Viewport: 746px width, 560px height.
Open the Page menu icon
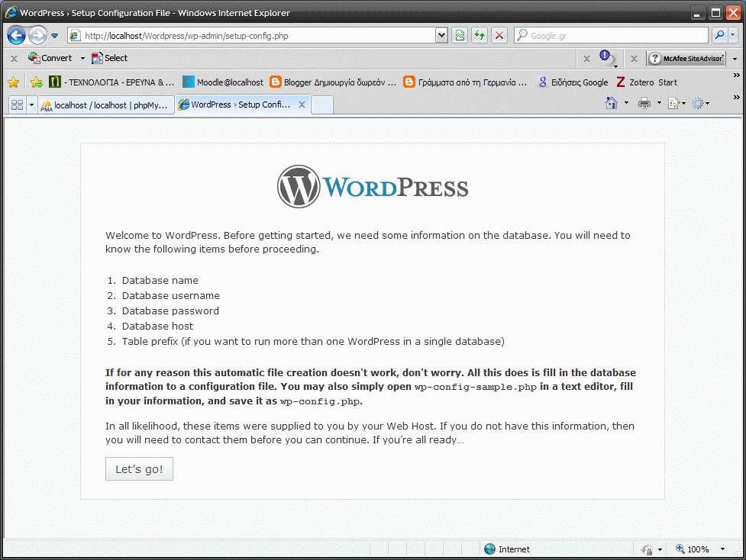click(x=676, y=103)
